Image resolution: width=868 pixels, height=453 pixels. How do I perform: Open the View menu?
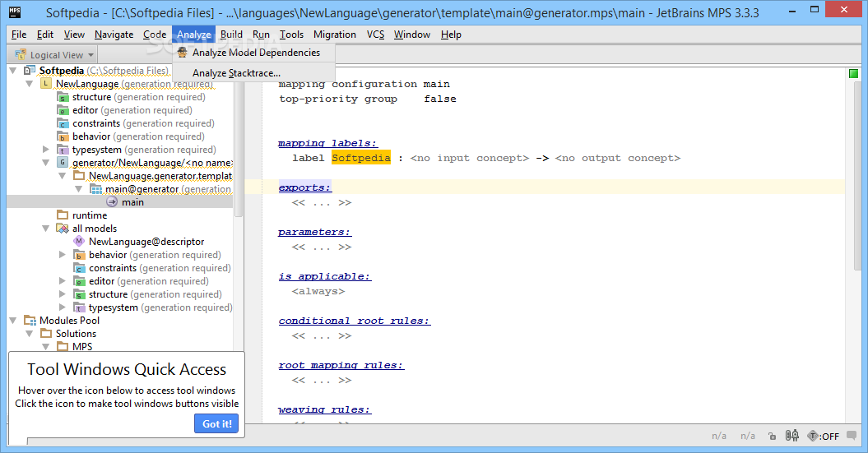[x=74, y=35]
